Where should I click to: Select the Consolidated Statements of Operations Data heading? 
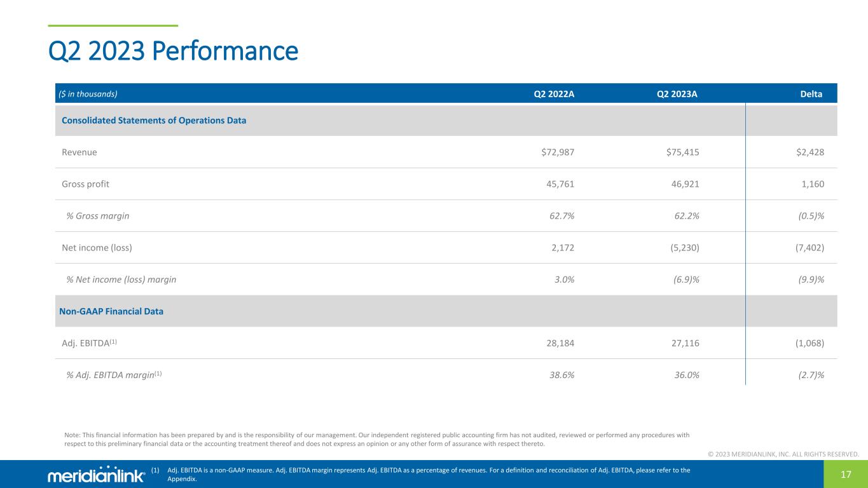[154, 120]
